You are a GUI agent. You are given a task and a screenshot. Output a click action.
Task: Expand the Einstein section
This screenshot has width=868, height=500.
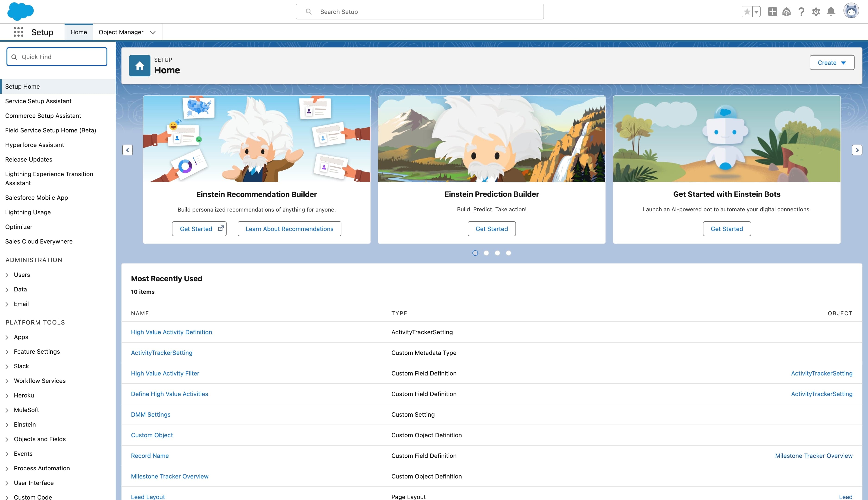pos(7,425)
